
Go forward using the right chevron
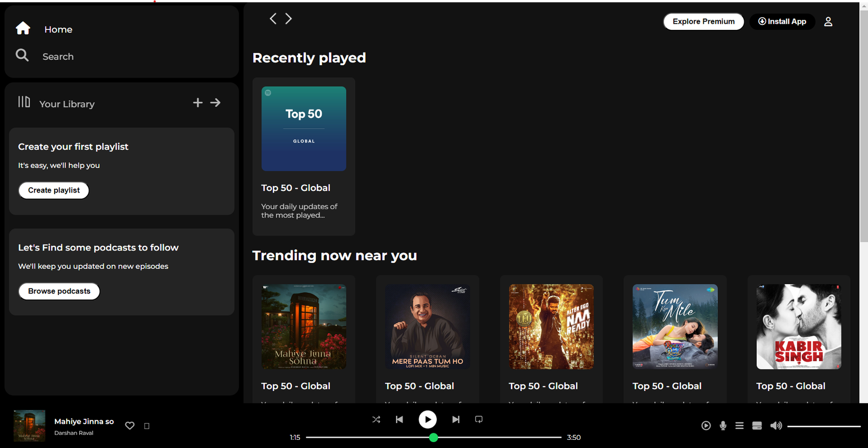click(x=289, y=19)
